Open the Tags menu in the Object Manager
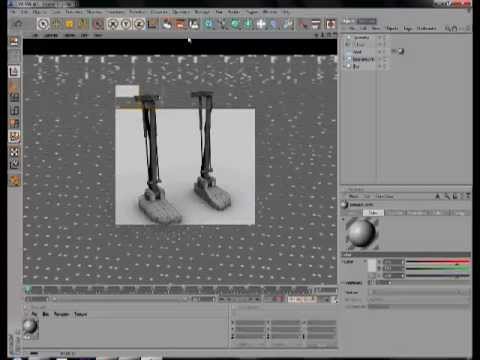 (x=407, y=28)
